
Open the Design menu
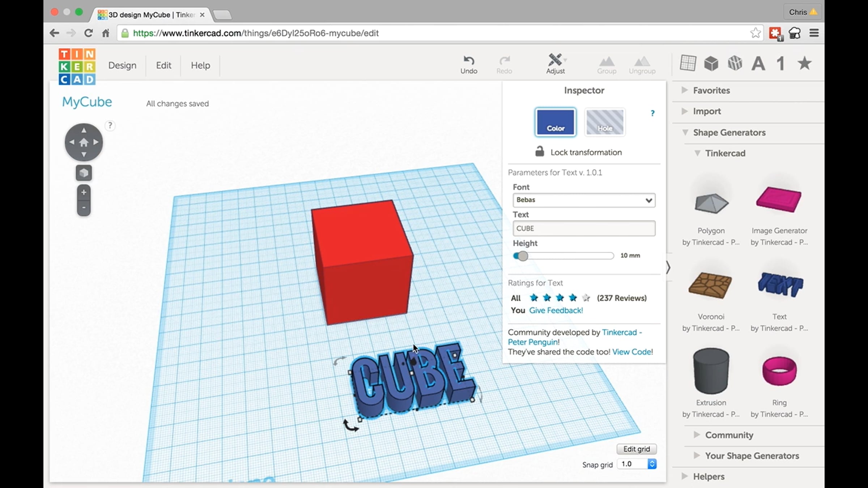click(x=122, y=65)
